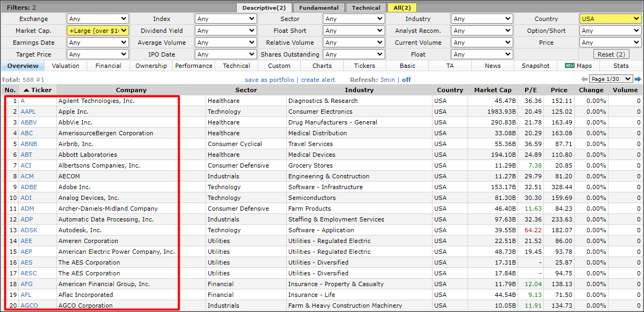This screenshot has width=644, height=312.
Task: Switch to Descriptive(2) filter tab
Action: tap(264, 8)
